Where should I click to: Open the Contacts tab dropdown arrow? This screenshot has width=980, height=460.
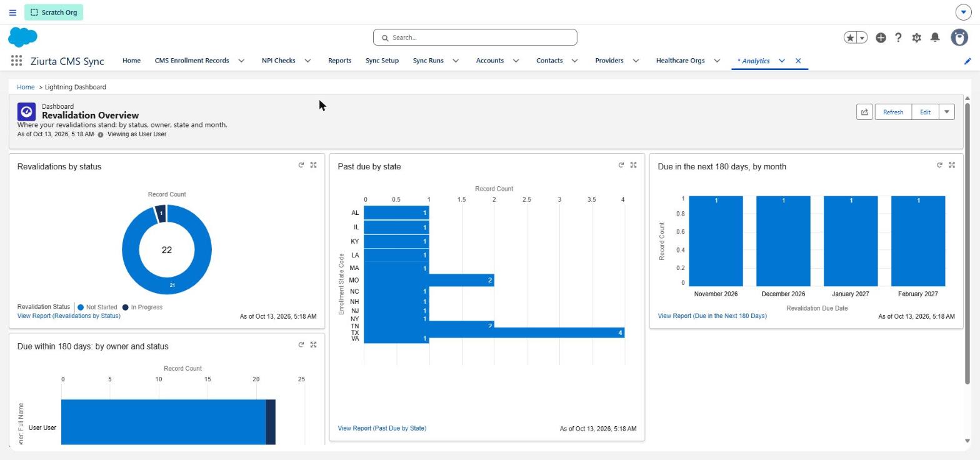tap(575, 61)
